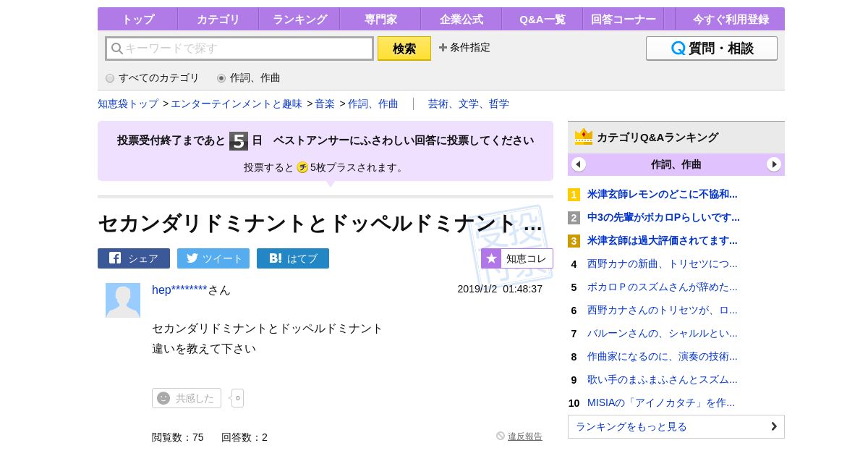The height and width of the screenshot is (456, 868).
Task: Open rank 1 米津玄師レモン question
Action: click(663, 194)
